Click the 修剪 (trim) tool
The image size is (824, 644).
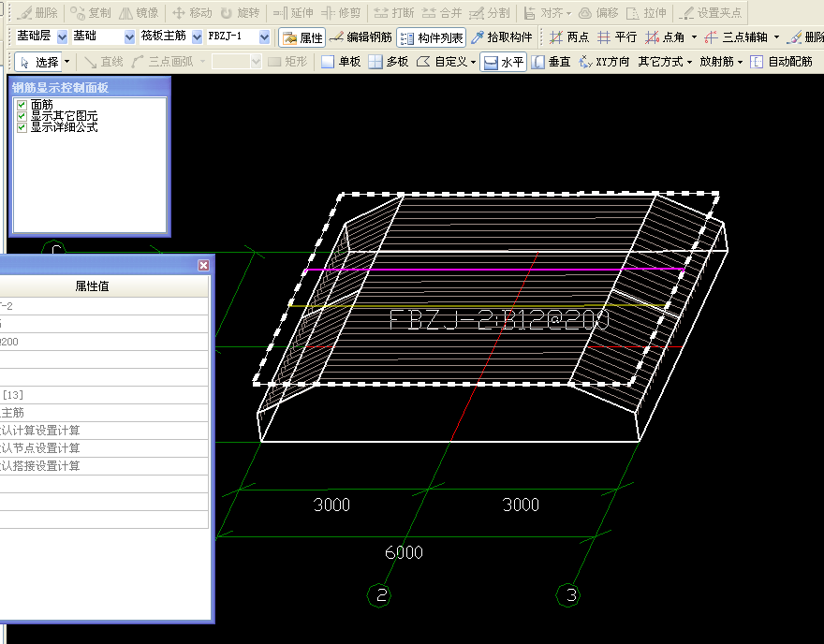pos(341,12)
